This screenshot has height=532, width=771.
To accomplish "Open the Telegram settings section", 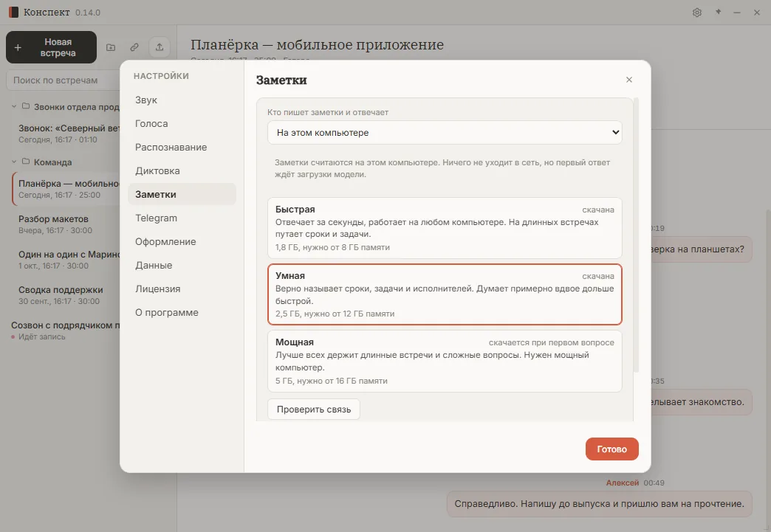I will (x=182, y=218).
